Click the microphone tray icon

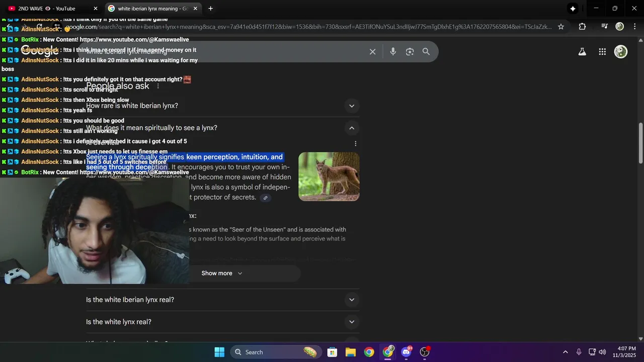[x=579, y=352]
